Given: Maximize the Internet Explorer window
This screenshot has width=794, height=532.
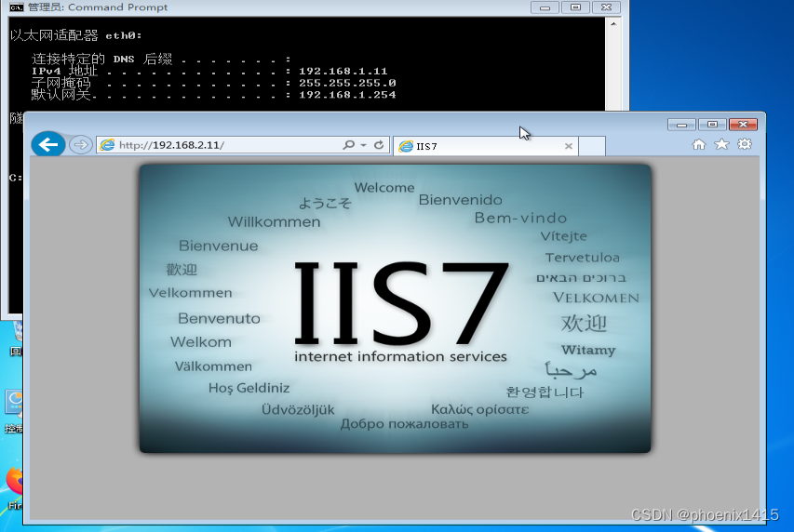Looking at the screenshot, I should coord(712,125).
